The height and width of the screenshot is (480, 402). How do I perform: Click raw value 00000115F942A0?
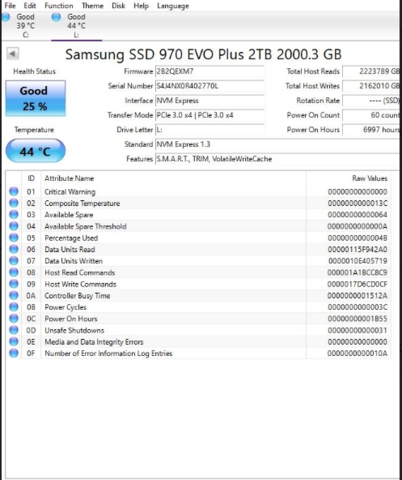coord(357,250)
